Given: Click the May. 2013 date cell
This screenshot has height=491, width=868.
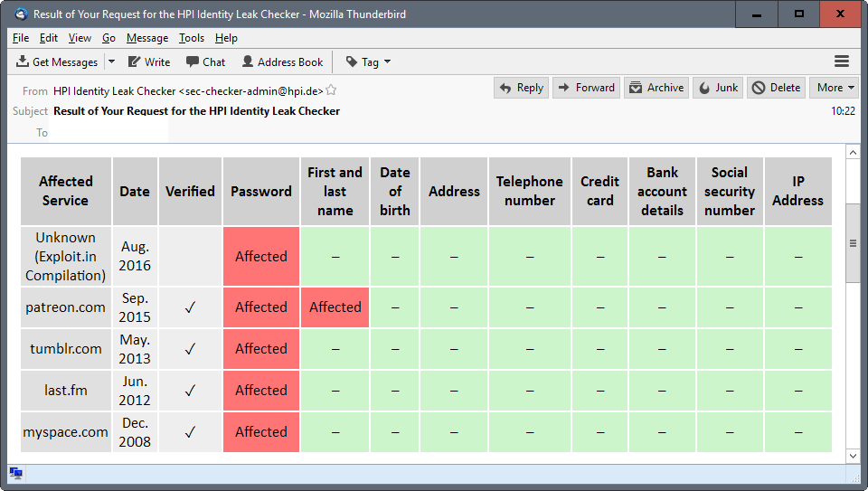Looking at the screenshot, I should [135, 349].
